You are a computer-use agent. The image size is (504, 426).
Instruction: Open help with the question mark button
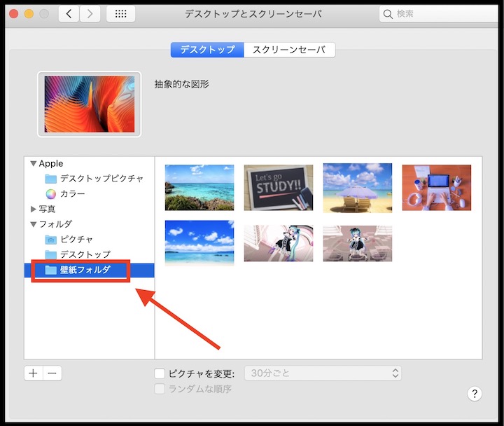475,394
